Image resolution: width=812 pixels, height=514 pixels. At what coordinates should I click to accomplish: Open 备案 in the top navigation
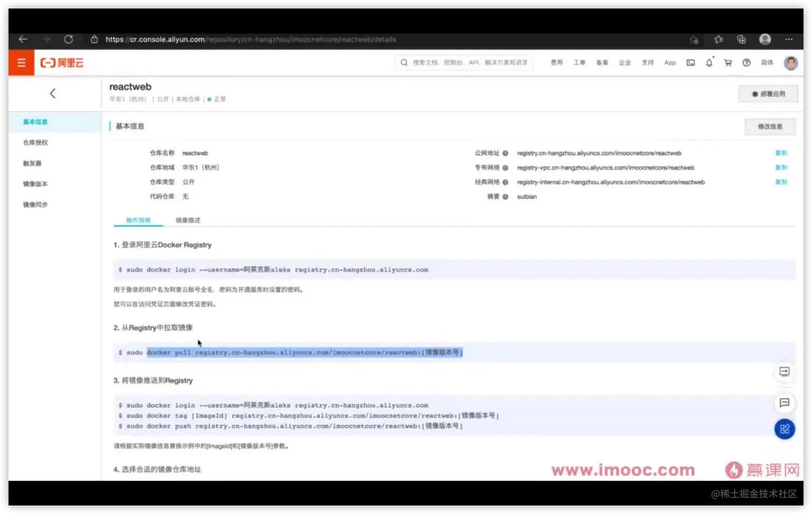tap(602, 63)
